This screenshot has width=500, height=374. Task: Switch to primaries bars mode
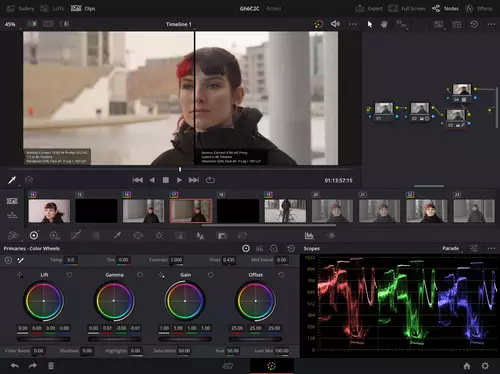(x=260, y=248)
